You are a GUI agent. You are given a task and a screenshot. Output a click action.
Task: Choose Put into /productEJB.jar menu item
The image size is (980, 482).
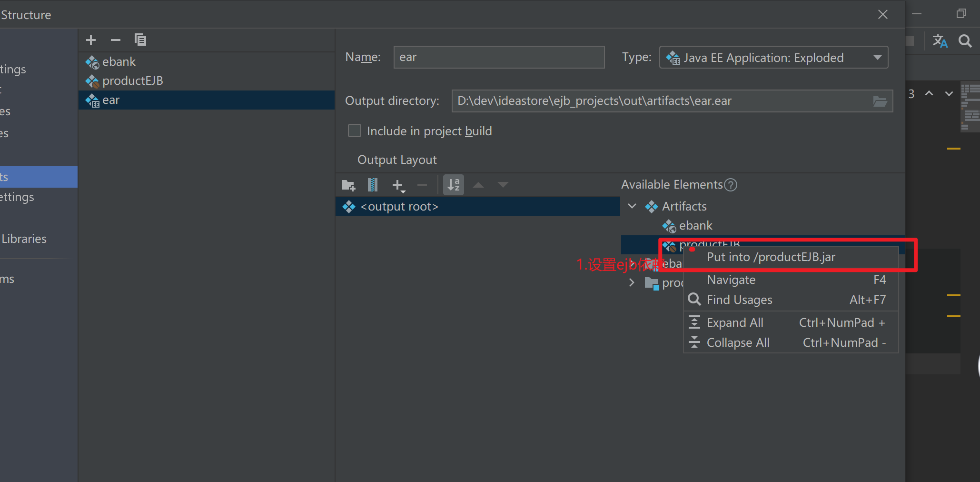tap(791, 257)
